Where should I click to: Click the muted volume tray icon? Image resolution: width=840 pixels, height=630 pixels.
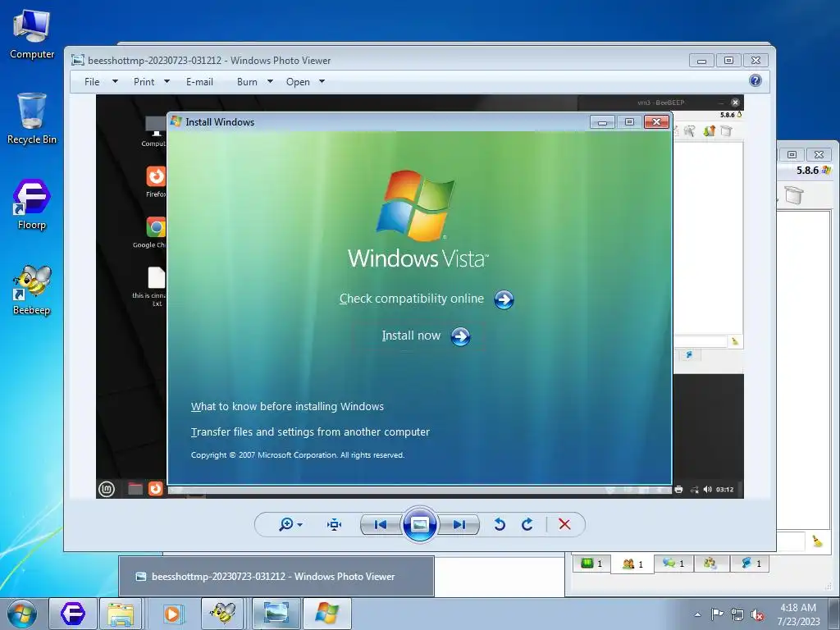(757, 614)
